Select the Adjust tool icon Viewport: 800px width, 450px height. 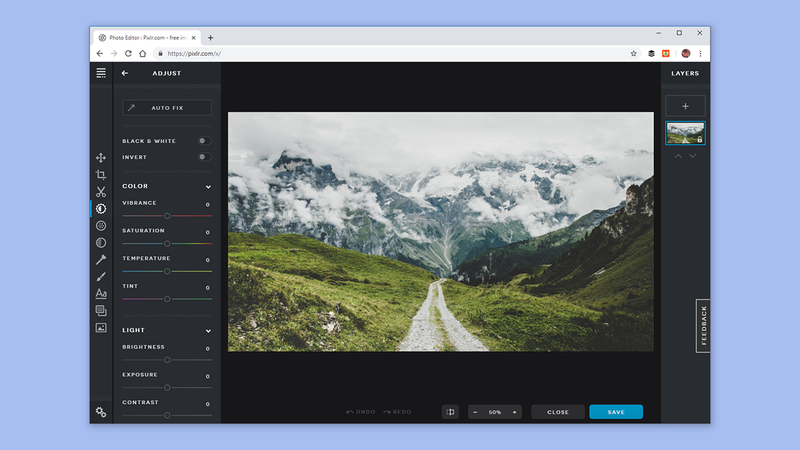pyautogui.click(x=101, y=209)
